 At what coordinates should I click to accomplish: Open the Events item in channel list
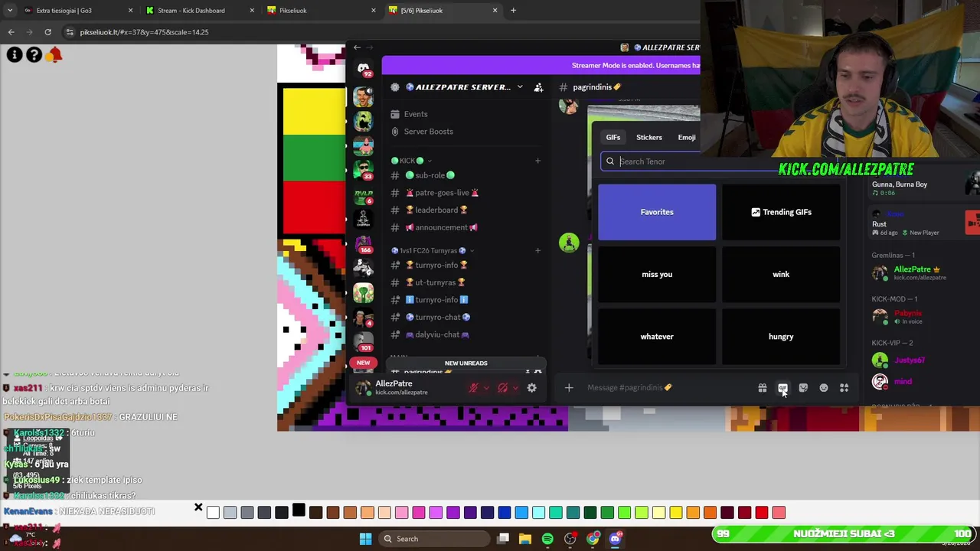pyautogui.click(x=416, y=114)
